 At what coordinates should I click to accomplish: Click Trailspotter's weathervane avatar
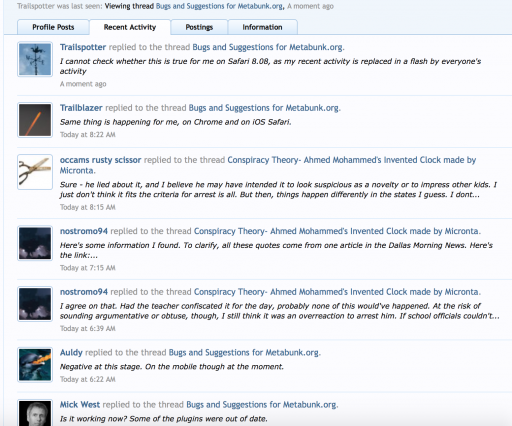tap(35, 59)
